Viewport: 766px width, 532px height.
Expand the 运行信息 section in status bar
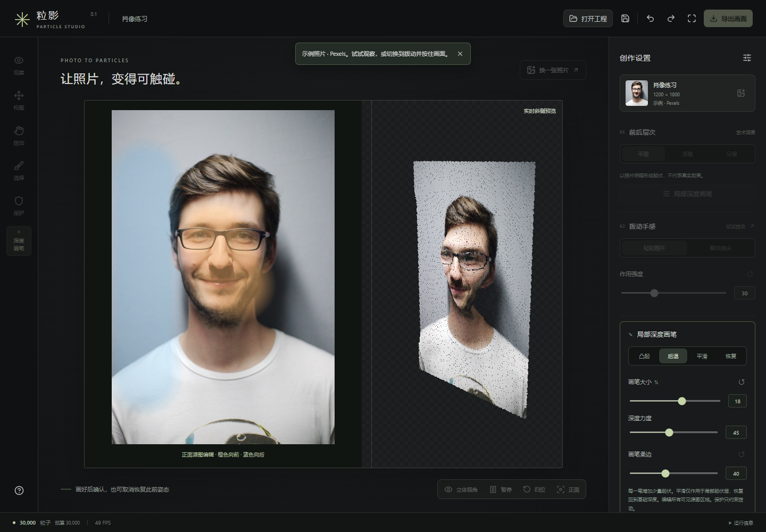[740, 523]
